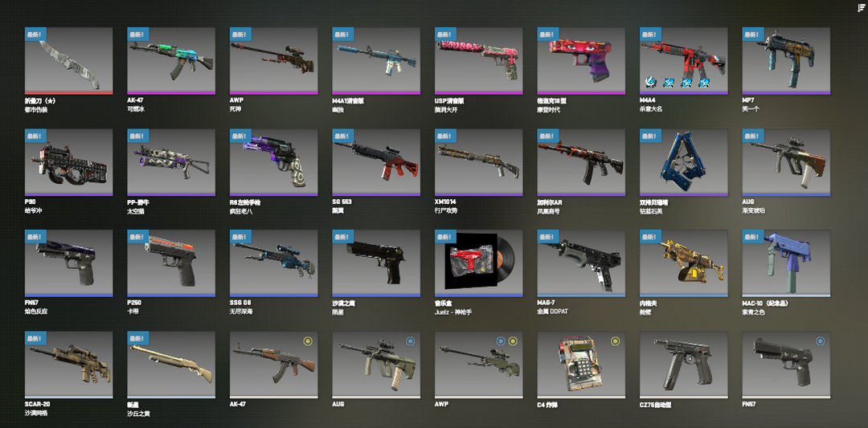
Task: Select the AK-47 可燃冰 skin
Action: tap(171, 61)
